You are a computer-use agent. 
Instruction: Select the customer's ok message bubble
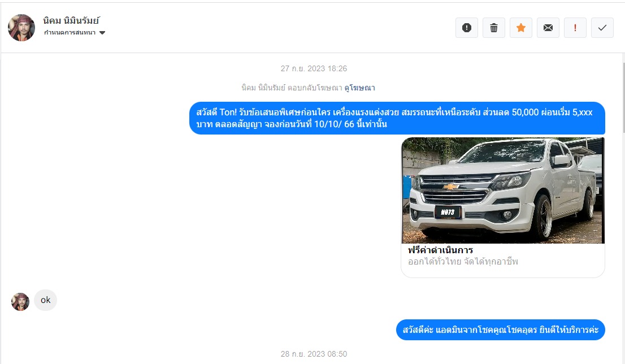(x=45, y=300)
